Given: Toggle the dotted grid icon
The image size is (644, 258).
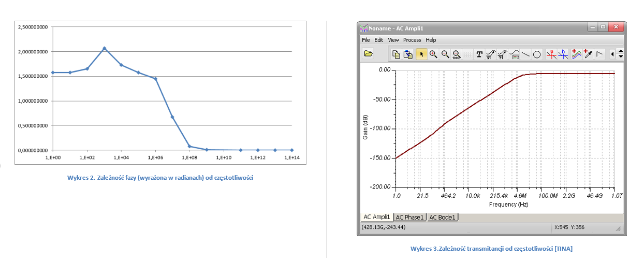Looking at the screenshot, I should click(467, 53).
